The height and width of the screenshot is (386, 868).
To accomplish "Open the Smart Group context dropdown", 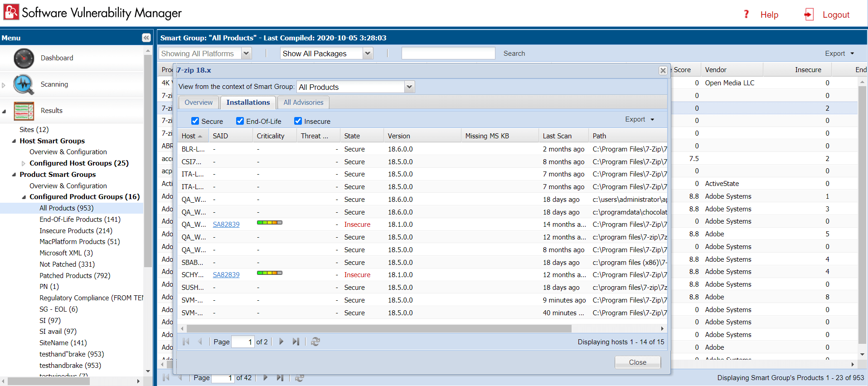I will (409, 87).
